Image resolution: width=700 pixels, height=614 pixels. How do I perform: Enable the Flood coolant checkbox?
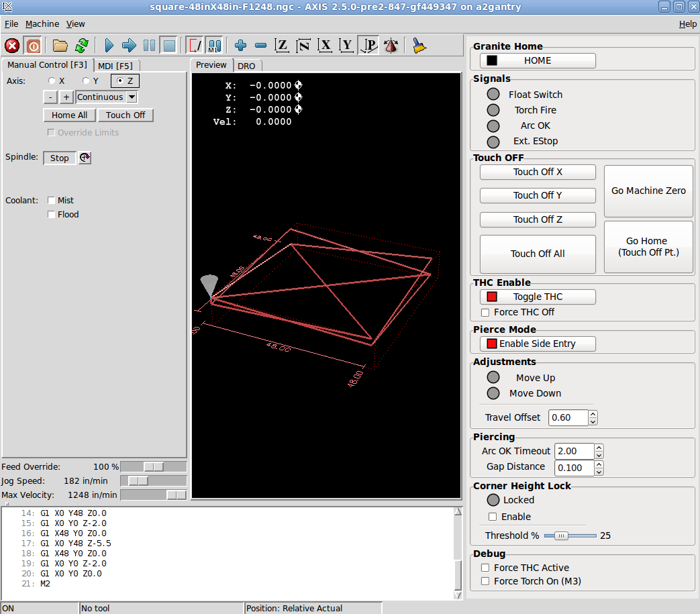[51, 215]
